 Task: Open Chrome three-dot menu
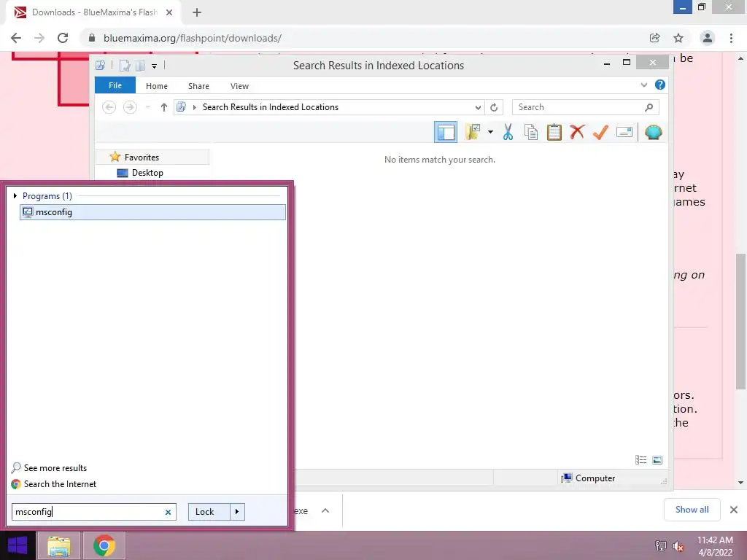tap(731, 38)
